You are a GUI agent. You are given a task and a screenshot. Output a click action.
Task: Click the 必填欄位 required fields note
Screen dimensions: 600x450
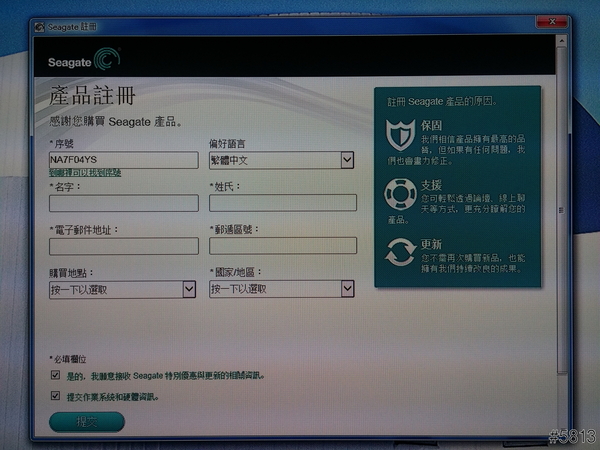pyautogui.click(x=68, y=359)
